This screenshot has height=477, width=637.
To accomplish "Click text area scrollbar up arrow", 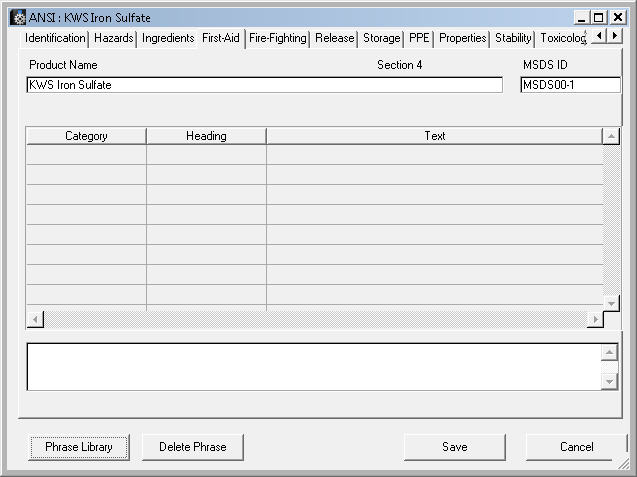I will [x=609, y=352].
